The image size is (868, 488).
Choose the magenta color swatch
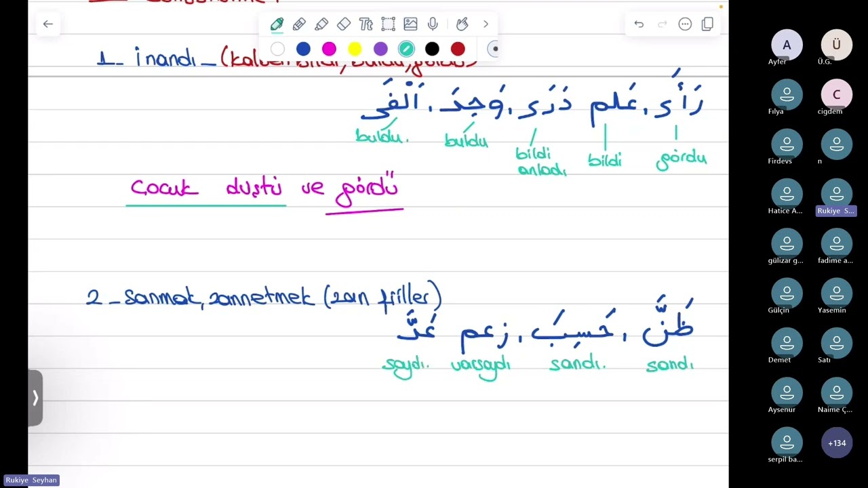329,49
